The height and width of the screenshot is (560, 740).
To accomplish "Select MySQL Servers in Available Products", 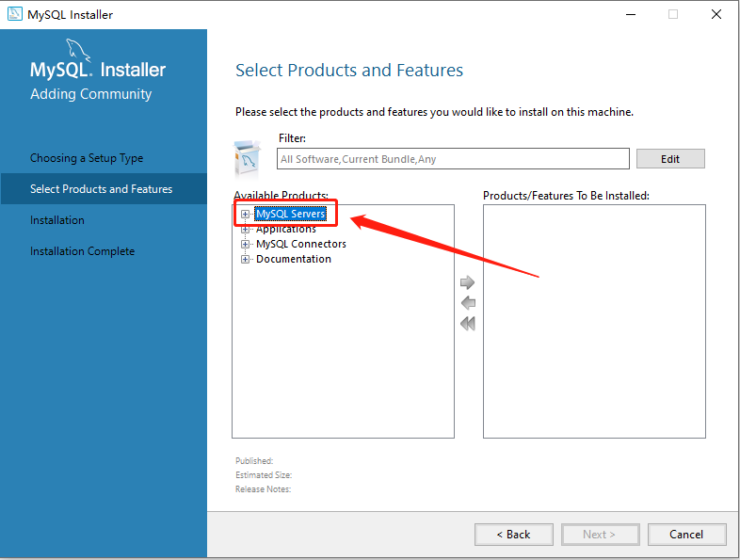I will click(x=290, y=214).
